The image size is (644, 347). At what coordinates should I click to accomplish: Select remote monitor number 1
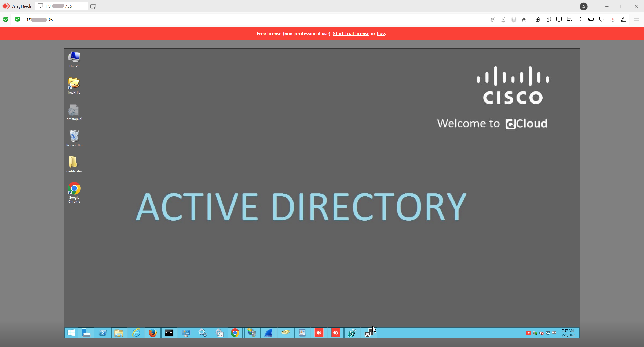[x=548, y=19]
